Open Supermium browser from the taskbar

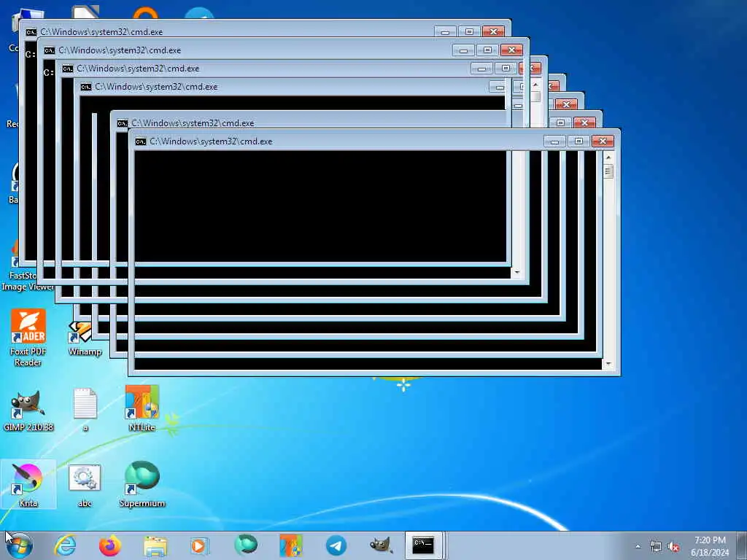point(246,545)
